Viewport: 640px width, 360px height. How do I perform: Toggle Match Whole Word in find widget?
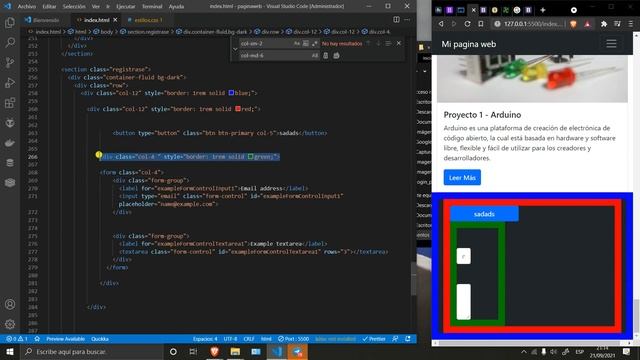point(306,43)
